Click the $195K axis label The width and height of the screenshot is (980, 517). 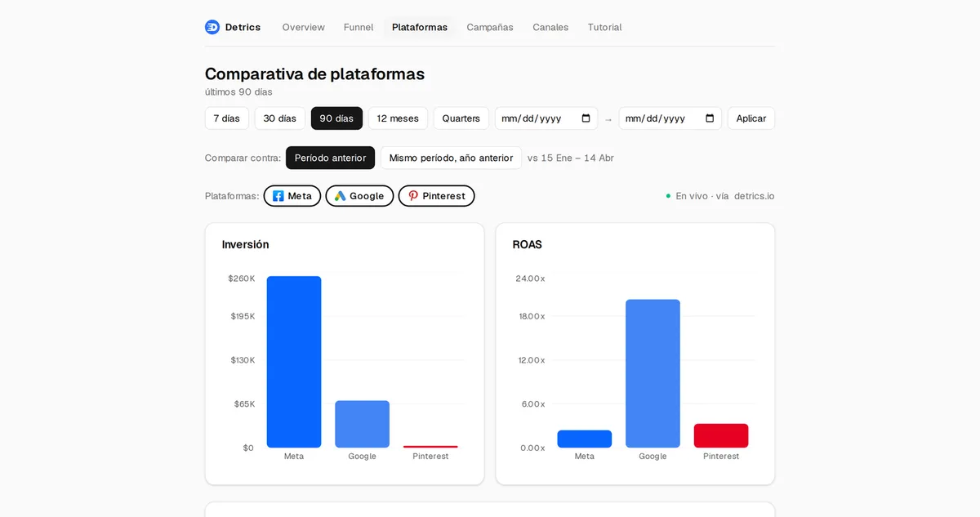click(x=243, y=316)
